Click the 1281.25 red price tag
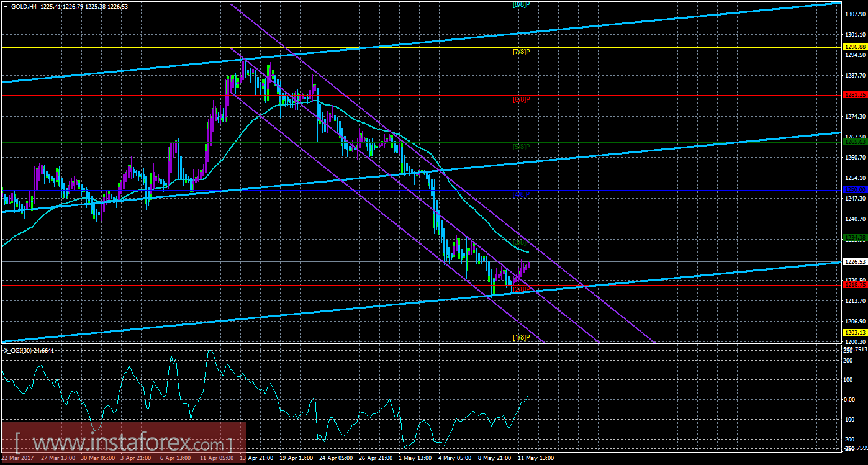This screenshot has height=465, width=868. pos(854,95)
